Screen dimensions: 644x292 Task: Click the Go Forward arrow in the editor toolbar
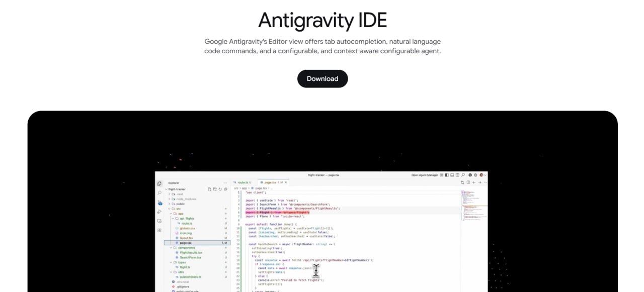click(480, 182)
